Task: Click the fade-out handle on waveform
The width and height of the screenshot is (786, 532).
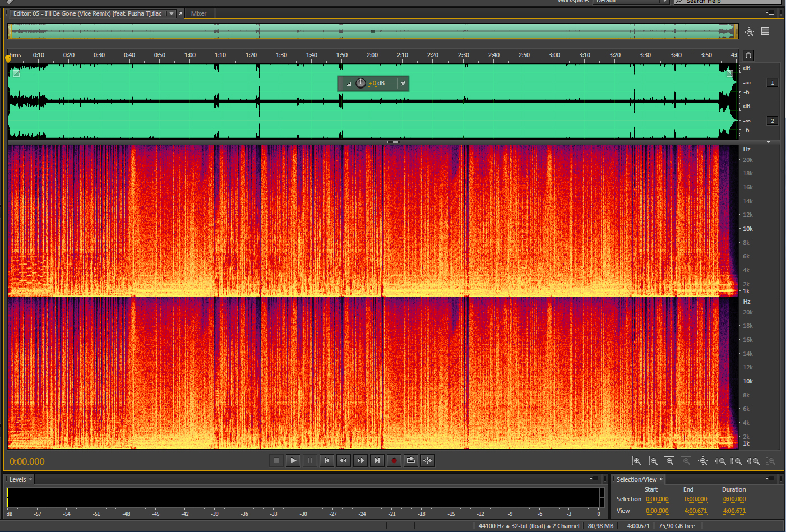Action: pos(730,73)
